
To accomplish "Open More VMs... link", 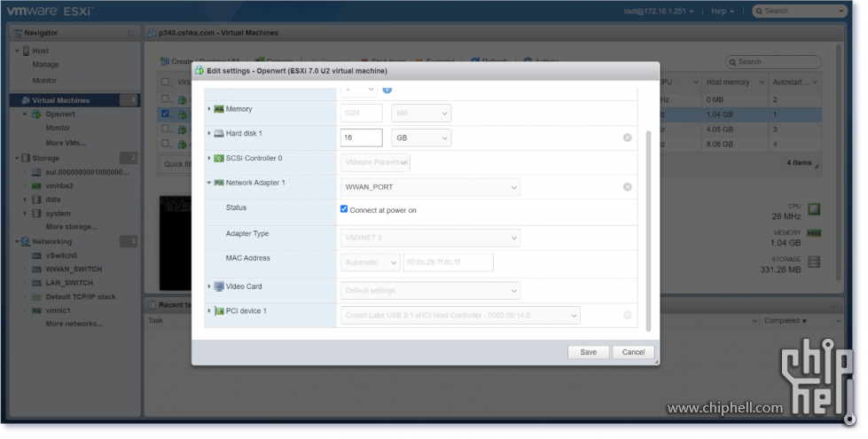I will click(66, 143).
